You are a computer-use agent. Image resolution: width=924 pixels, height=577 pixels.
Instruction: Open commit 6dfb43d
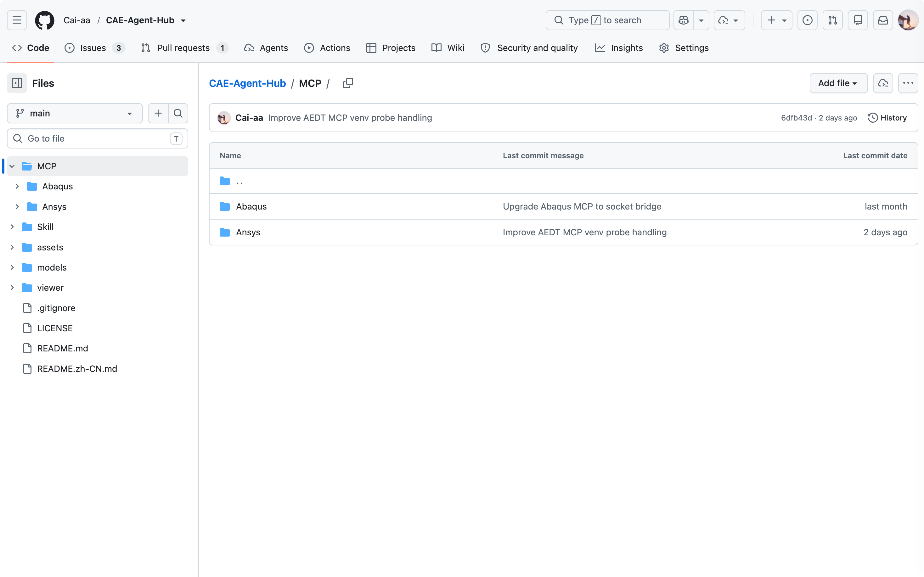796,118
